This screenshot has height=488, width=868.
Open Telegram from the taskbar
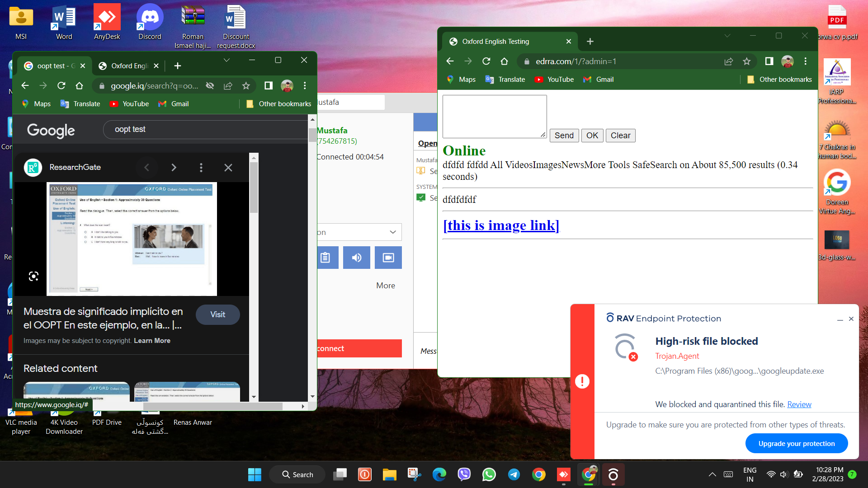click(x=514, y=474)
